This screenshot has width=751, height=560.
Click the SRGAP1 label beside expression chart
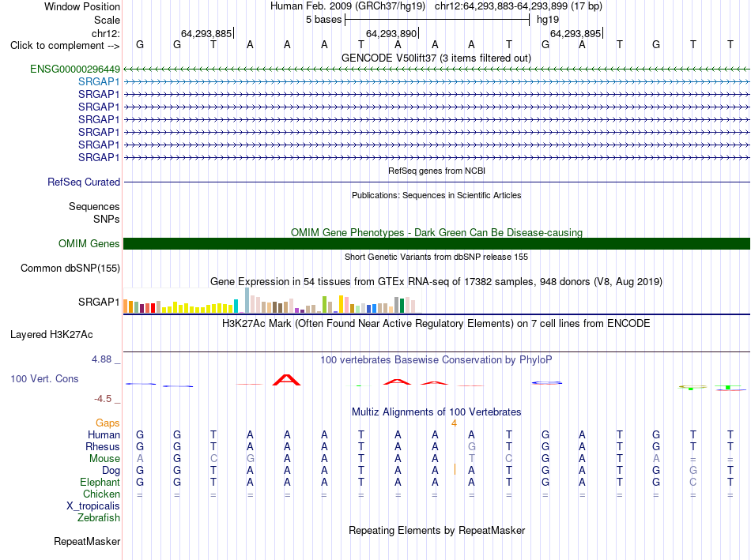[99, 302]
